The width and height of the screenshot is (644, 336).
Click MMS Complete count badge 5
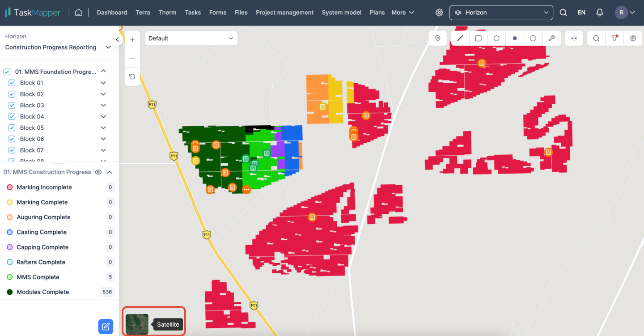pos(110,277)
